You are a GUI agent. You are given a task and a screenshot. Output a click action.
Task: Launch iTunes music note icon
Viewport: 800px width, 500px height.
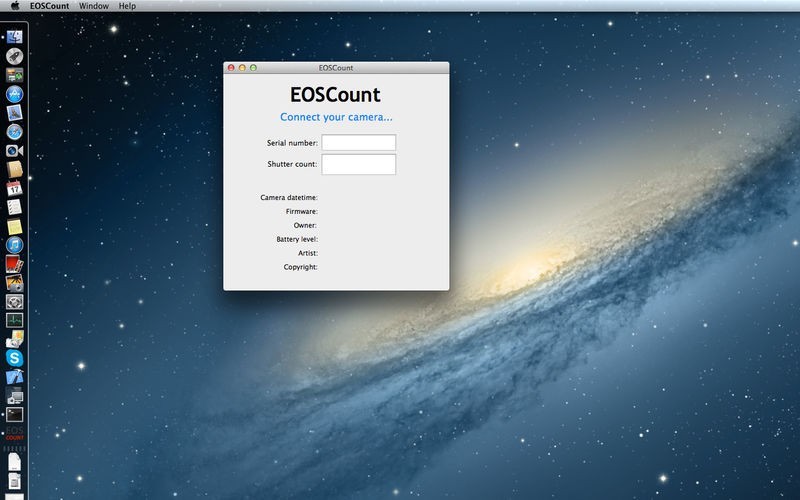14,245
